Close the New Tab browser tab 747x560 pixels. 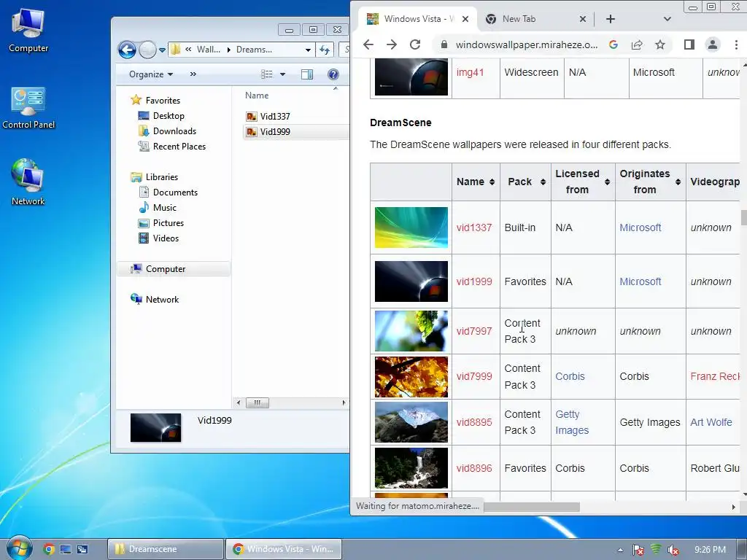point(583,19)
